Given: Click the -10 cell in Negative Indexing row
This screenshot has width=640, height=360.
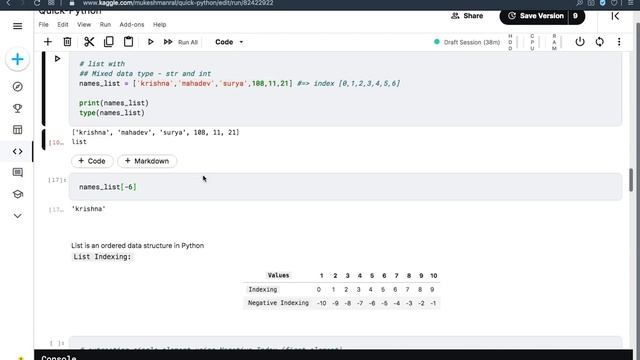Looking at the screenshot, I should (x=322, y=303).
